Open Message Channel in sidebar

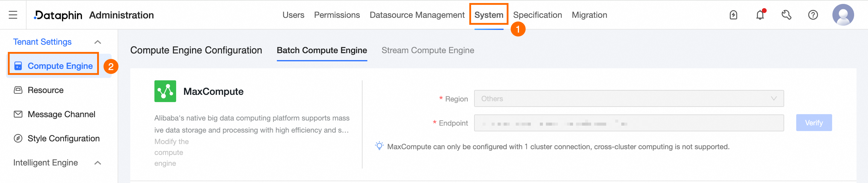tap(61, 114)
